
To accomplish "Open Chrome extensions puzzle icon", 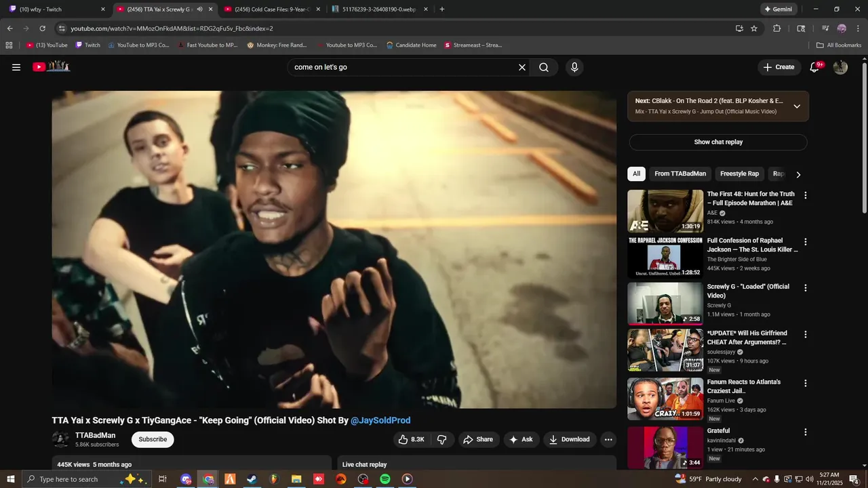I will (777, 28).
